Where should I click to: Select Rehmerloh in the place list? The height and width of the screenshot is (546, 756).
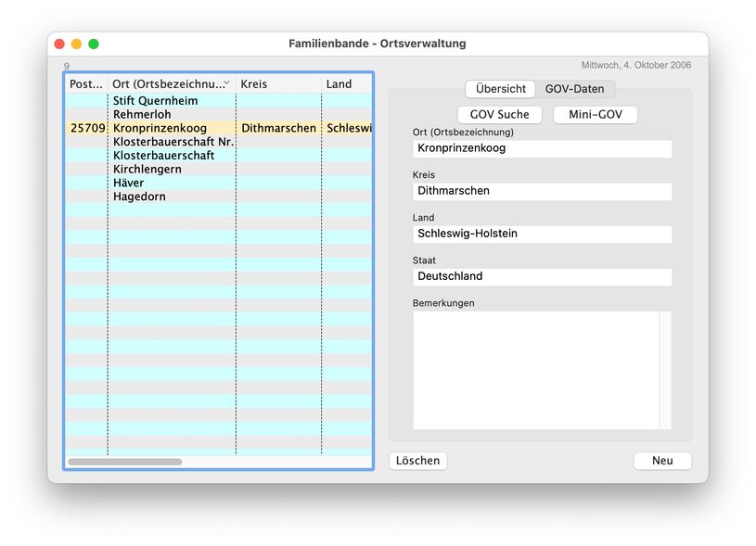click(142, 115)
